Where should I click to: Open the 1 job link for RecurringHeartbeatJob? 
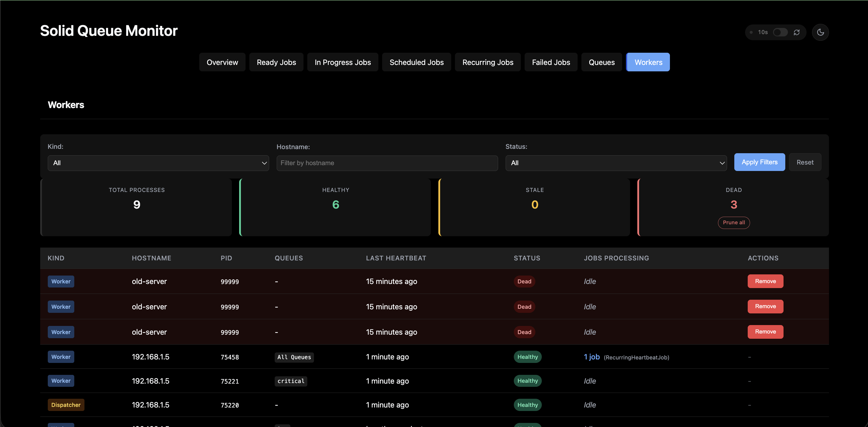click(592, 357)
